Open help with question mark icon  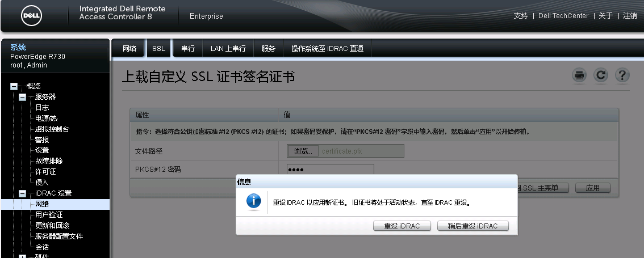622,75
